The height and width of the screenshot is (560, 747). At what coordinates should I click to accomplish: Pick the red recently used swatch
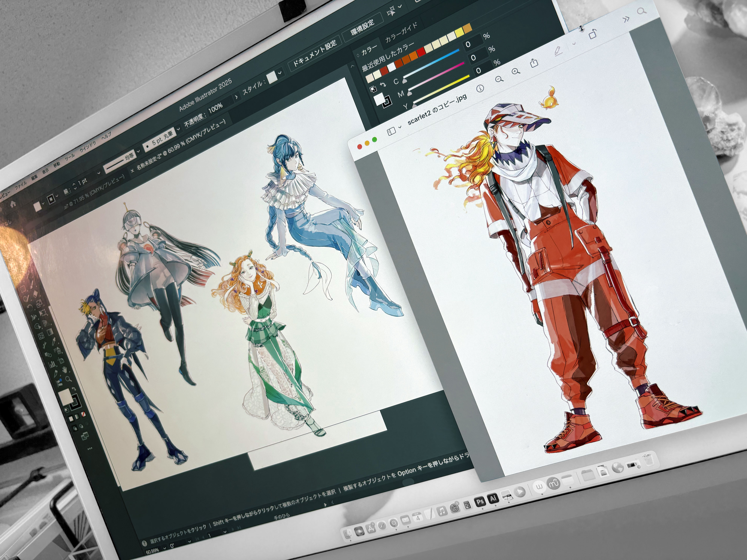coord(421,52)
